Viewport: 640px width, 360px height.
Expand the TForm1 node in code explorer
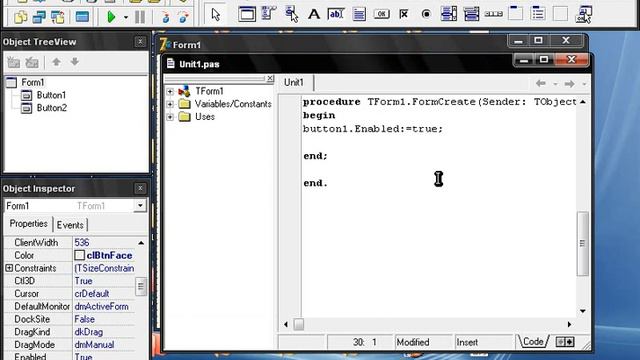tap(170, 91)
